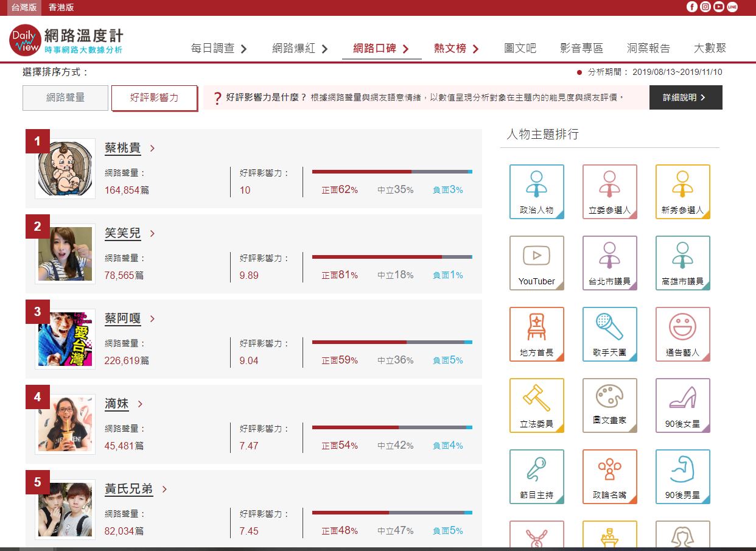The width and height of the screenshot is (756, 551).
Task: Switch to 香港版 edition
Action: pos(61,7)
